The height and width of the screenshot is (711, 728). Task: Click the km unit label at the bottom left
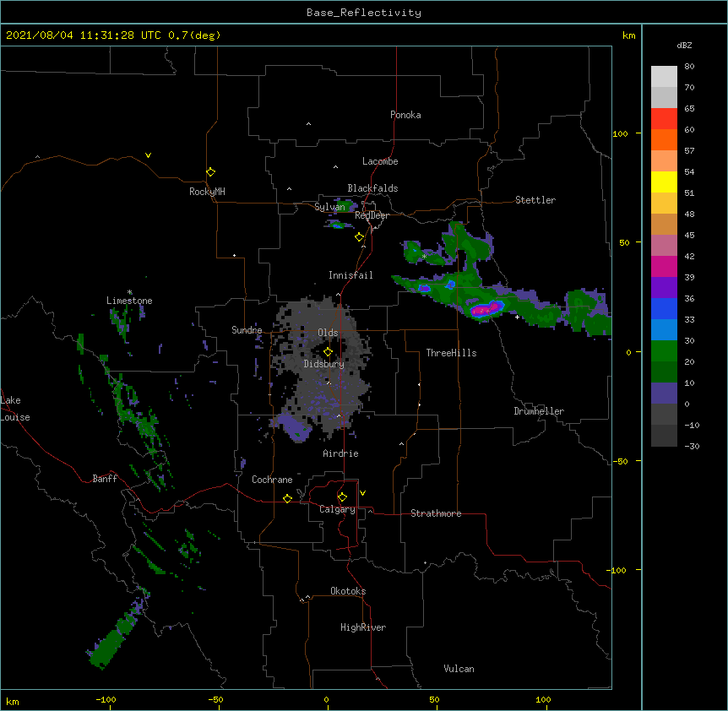12,701
